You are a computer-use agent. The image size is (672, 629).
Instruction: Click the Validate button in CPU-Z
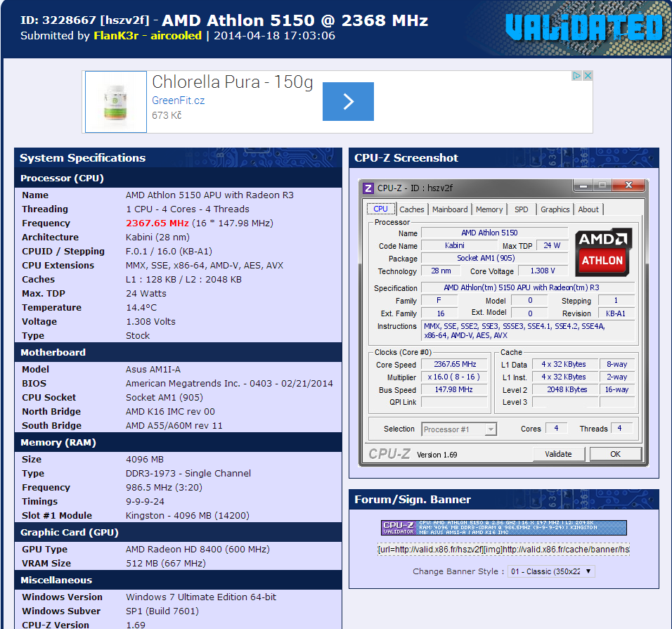[x=558, y=454]
